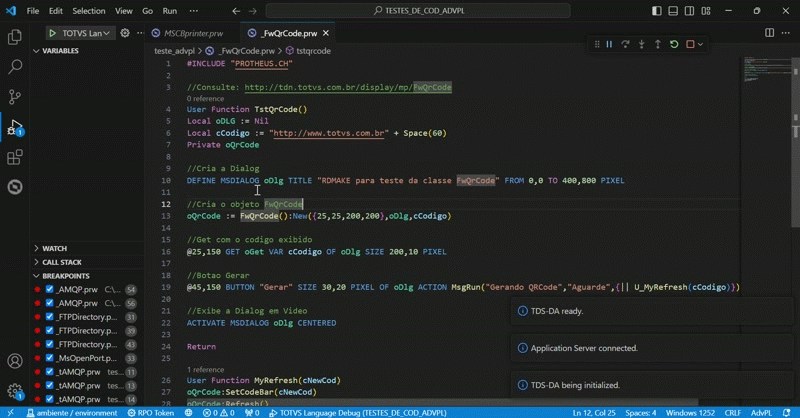Open the Manage gear in activity bar
The width and height of the screenshot is (800, 418).
[15, 391]
